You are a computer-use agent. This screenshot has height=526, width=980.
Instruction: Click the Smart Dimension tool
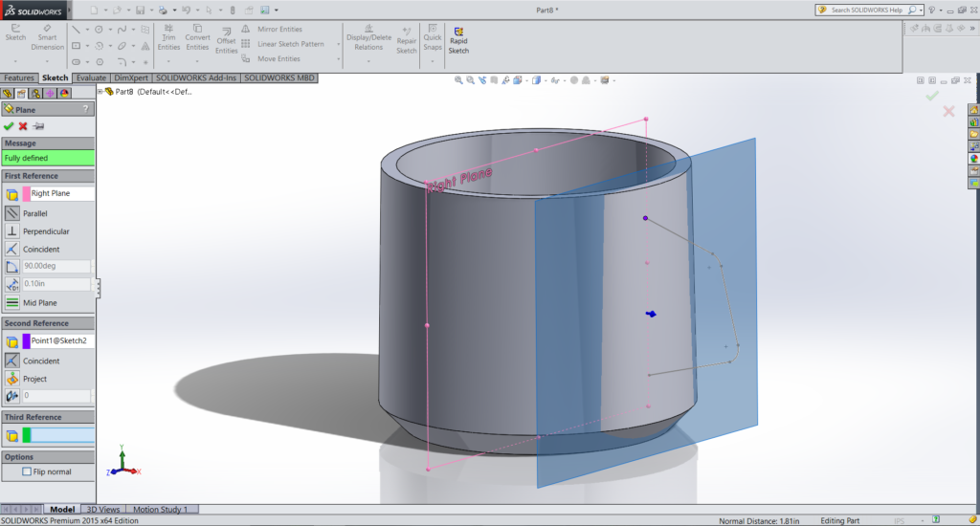[47, 38]
